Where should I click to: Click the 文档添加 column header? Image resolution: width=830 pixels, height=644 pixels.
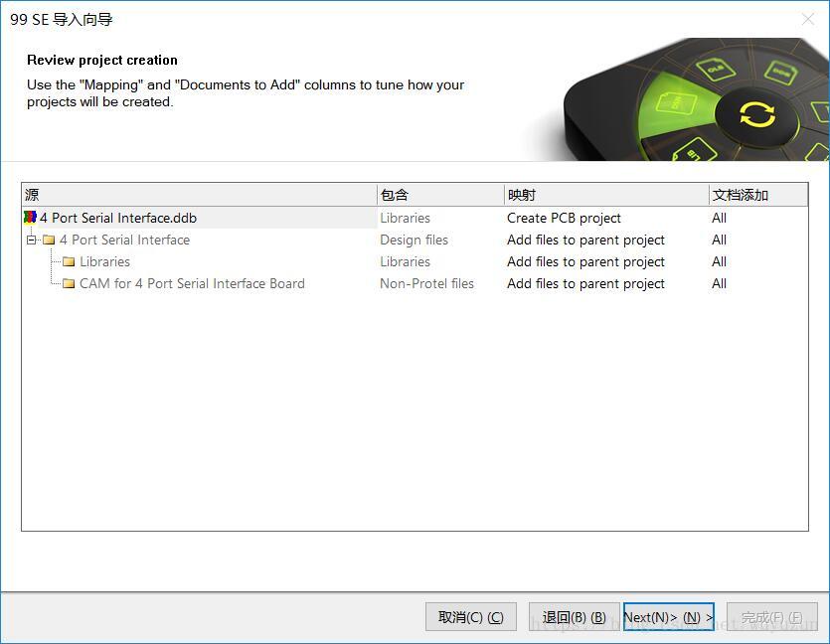(758, 195)
